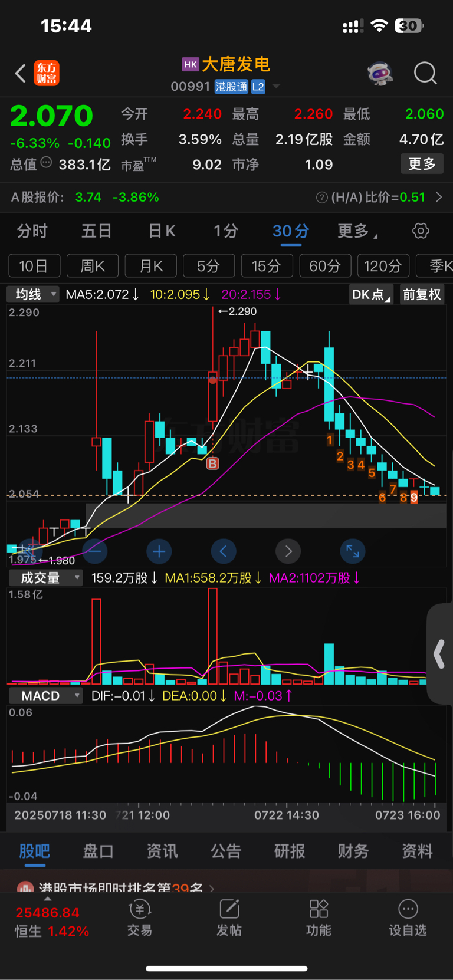
Task: Open chart settings gear
Action: pos(421,231)
